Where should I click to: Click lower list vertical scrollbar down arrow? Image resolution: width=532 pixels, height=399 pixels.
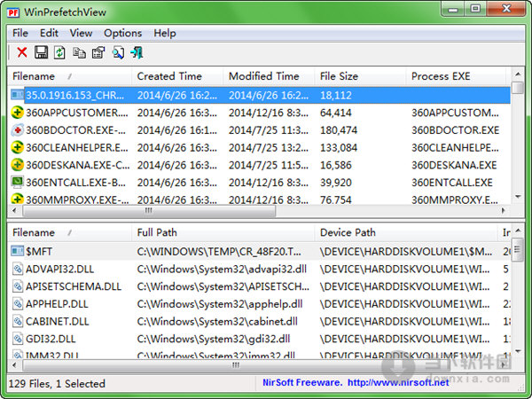pos(518,351)
